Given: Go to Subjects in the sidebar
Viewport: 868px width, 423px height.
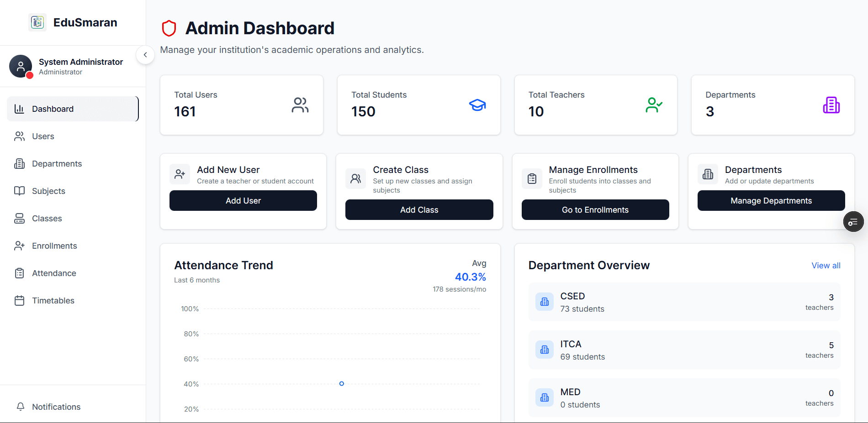Looking at the screenshot, I should (x=48, y=191).
